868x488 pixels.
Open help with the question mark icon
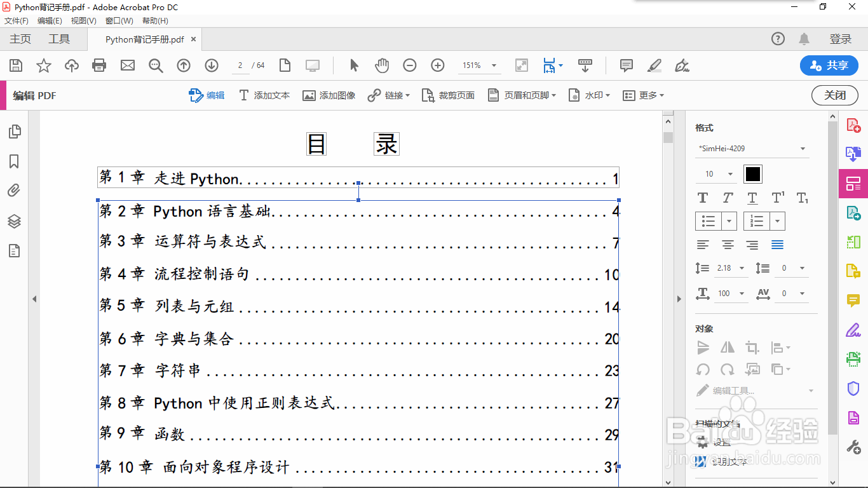click(778, 39)
